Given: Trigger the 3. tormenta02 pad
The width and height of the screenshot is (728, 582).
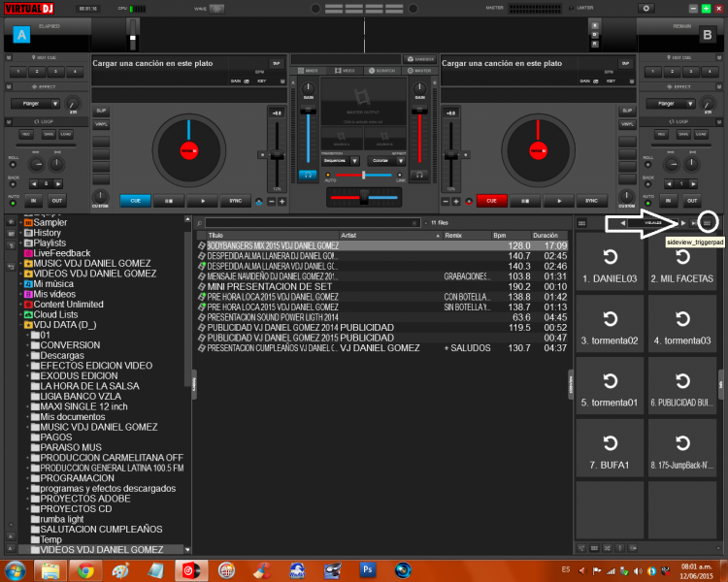Looking at the screenshot, I should [x=610, y=324].
